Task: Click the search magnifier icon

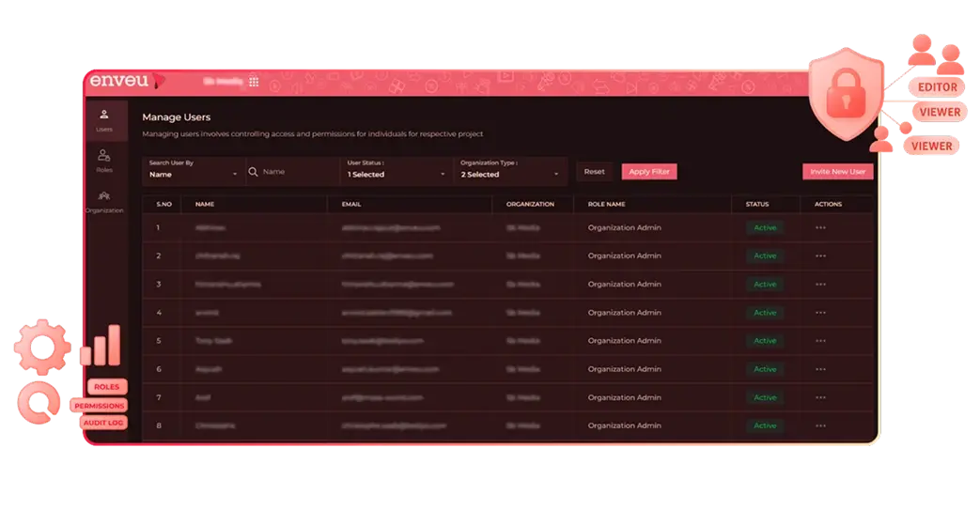Action: pyautogui.click(x=253, y=172)
